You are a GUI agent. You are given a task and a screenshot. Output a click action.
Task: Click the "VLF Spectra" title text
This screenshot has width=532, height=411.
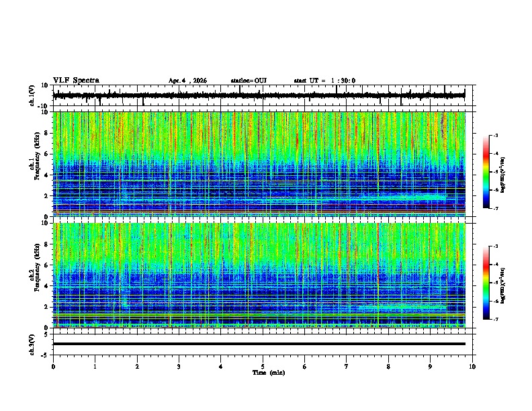tap(76, 81)
